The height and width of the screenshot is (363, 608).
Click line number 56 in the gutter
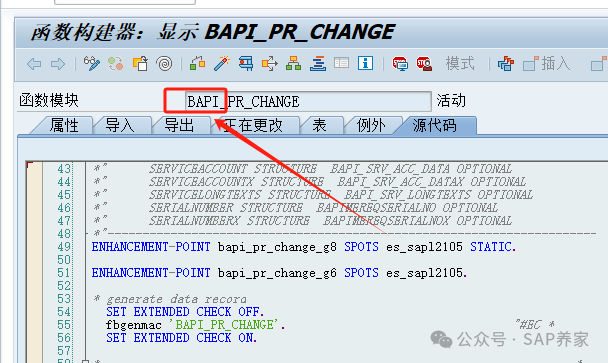[64, 338]
